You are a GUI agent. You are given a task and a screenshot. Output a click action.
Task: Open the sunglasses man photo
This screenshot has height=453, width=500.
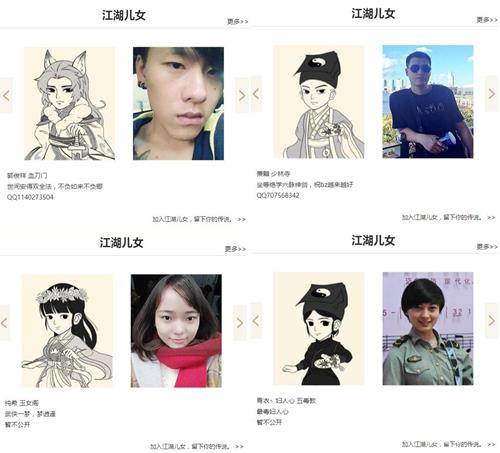[x=428, y=102]
